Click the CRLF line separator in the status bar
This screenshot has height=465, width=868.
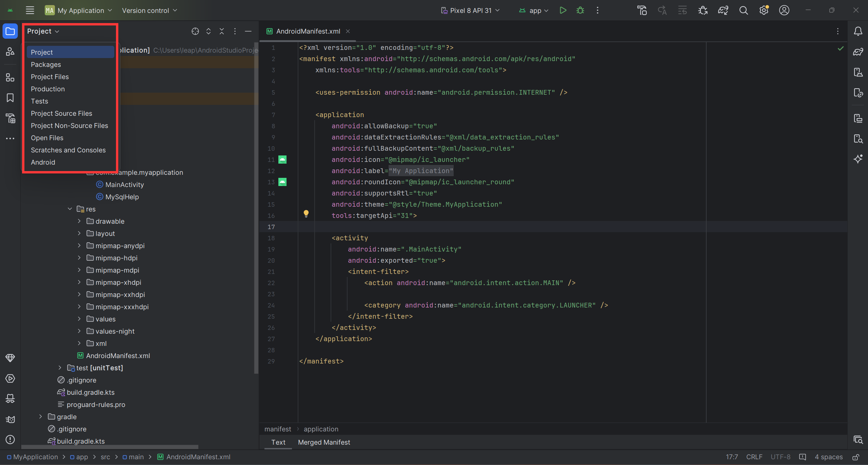754,457
